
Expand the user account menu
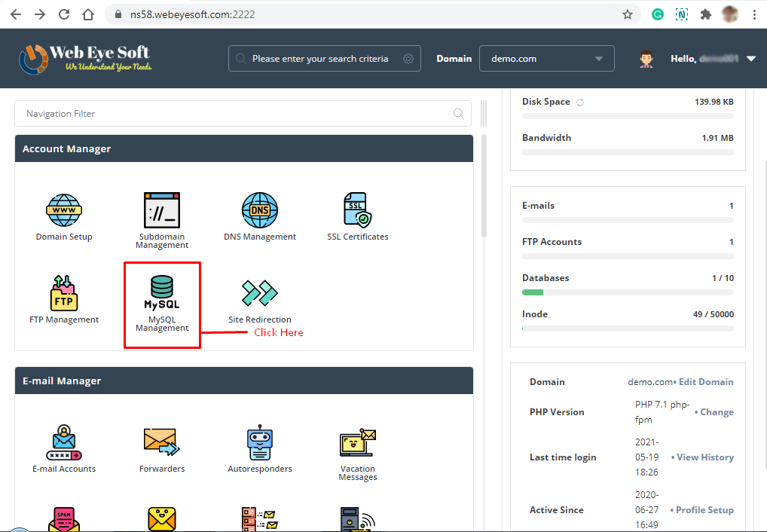[x=750, y=58]
